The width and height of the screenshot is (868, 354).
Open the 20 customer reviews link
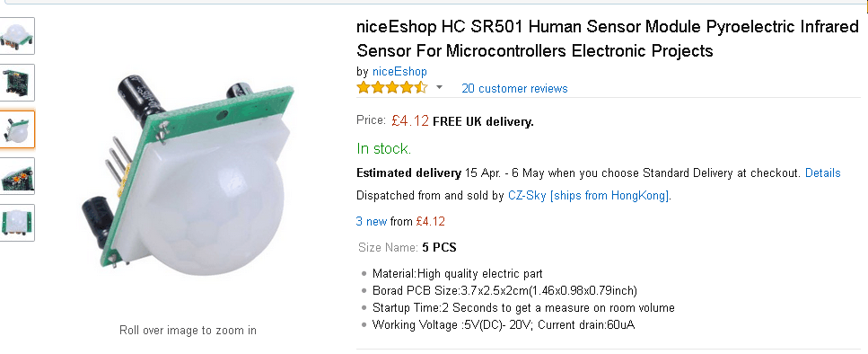click(x=514, y=89)
